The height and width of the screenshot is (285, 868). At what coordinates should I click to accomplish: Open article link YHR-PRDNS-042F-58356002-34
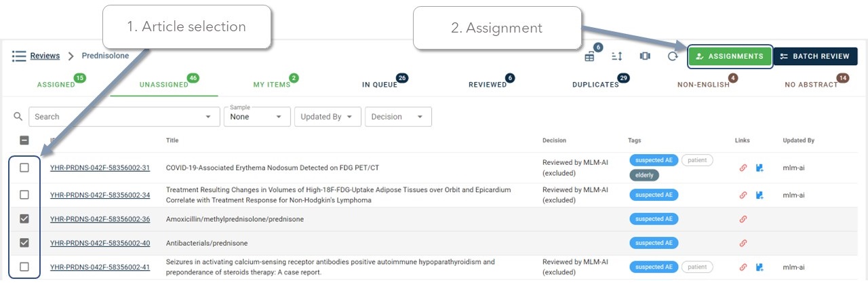100,195
